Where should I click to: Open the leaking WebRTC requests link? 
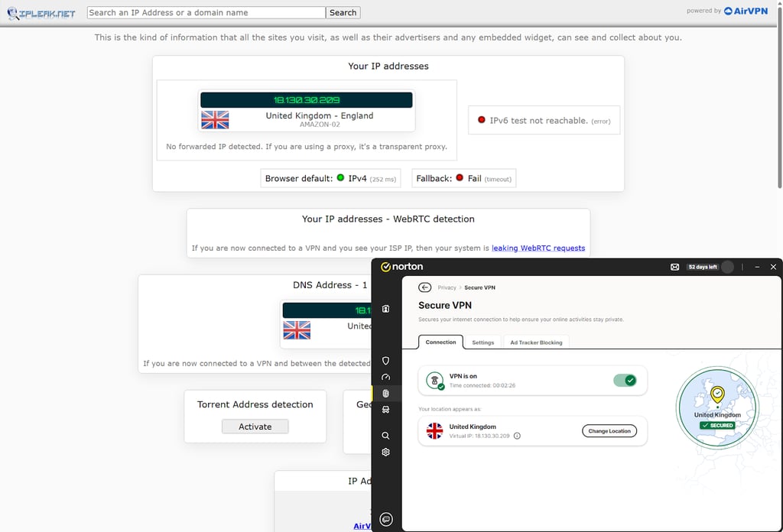coord(538,248)
